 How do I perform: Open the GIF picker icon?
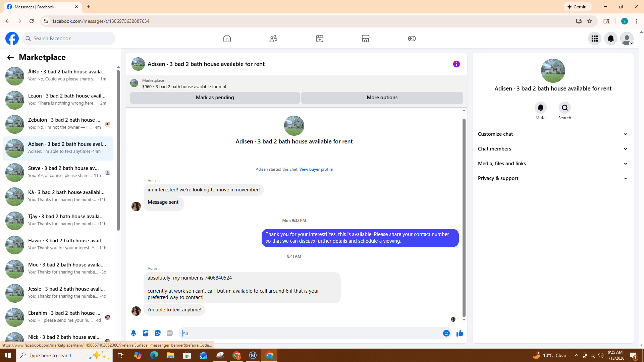point(170,333)
